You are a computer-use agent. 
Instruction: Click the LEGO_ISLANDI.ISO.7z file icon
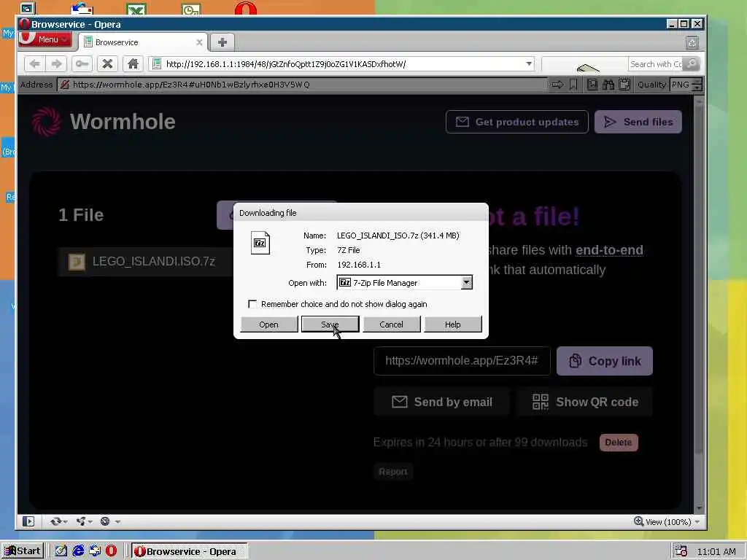[x=77, y=262]
